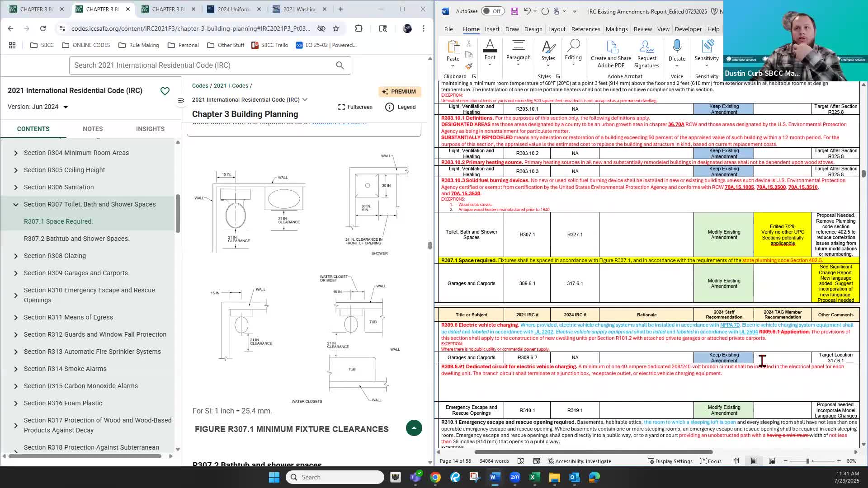
Task: Click the PREMIUM button
Action: tap(399, 92)
